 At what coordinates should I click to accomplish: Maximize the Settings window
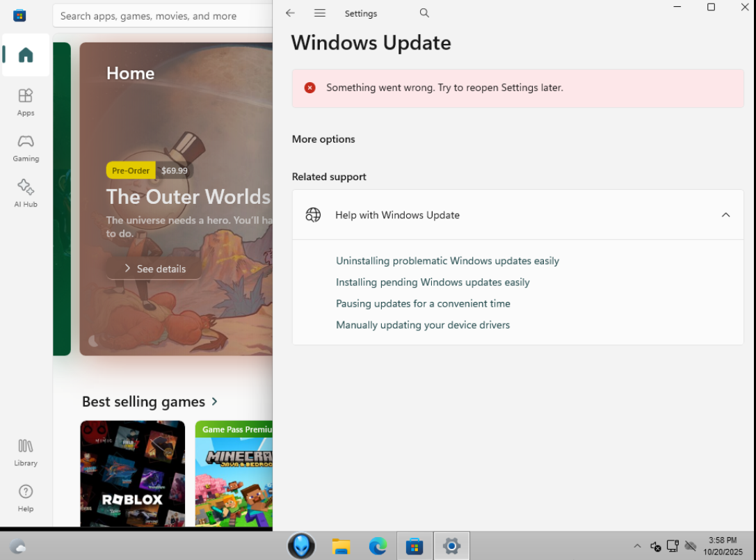(x=711, y=7)
